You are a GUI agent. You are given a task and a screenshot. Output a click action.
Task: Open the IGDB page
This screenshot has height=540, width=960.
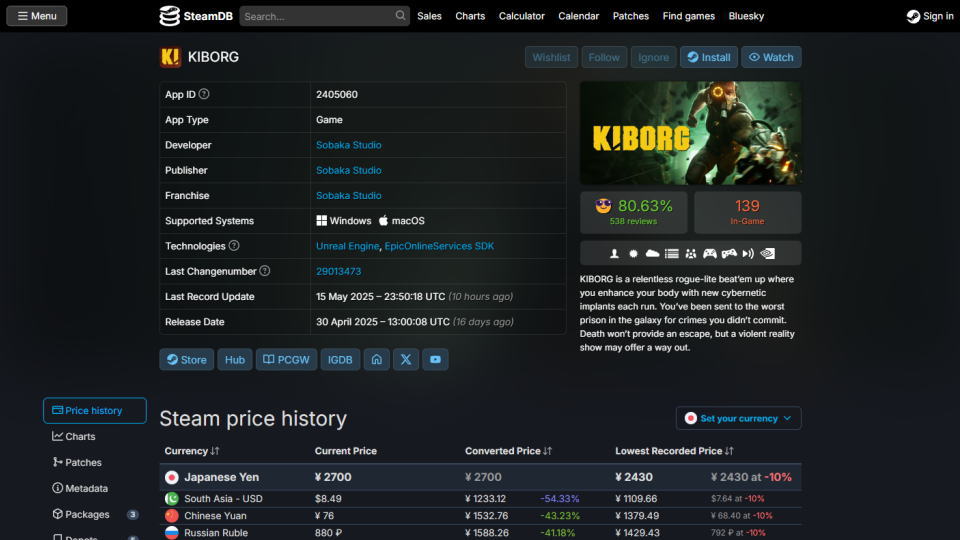coord(340,359)
